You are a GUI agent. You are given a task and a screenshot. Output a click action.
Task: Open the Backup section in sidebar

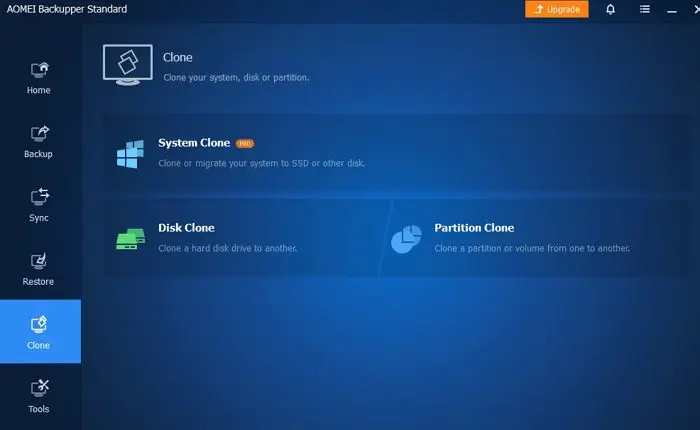(39, 142)
